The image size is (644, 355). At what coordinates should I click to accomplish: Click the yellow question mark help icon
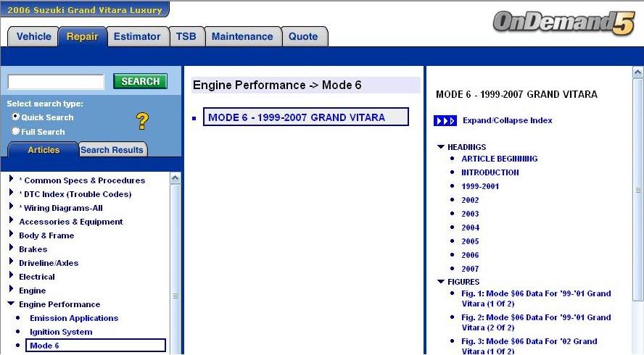click(x=142, y=122)
